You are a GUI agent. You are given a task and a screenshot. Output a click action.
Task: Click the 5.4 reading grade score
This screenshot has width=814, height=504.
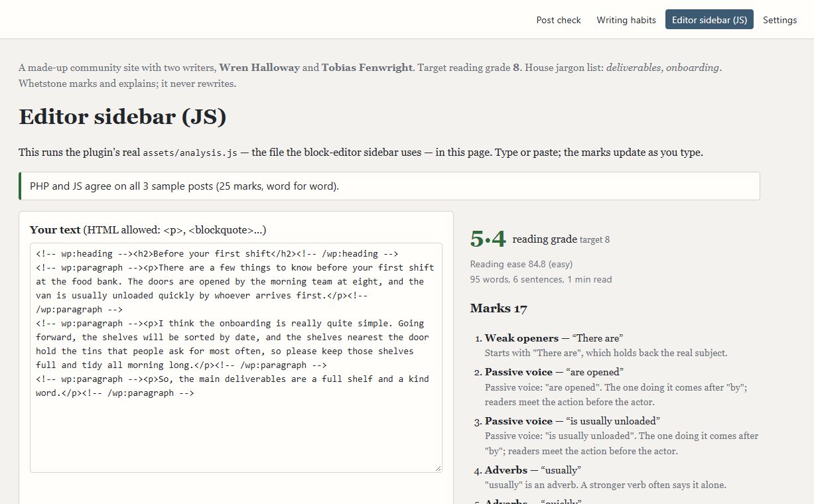pos(488,239)
